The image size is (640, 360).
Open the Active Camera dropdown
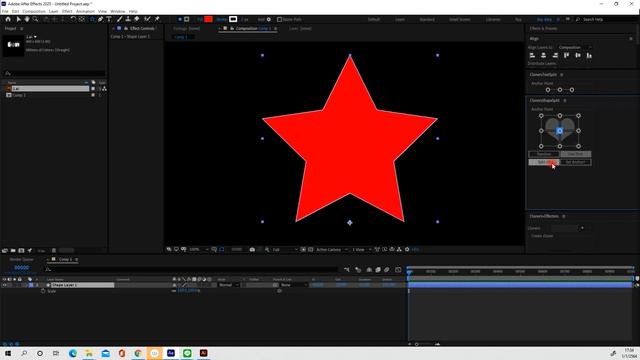(x=332, y=249)
